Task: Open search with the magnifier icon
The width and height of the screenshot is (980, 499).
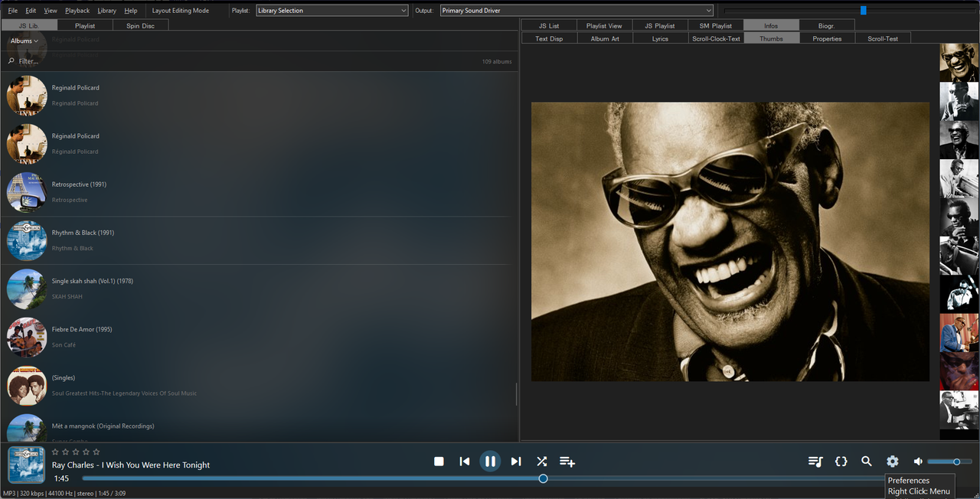Action: point(867,461)
